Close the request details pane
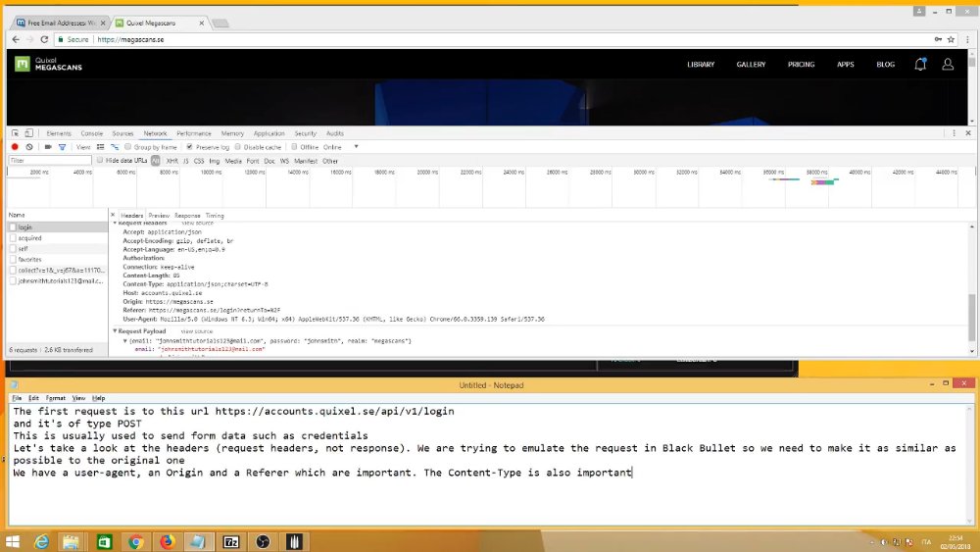 [113, 215]
